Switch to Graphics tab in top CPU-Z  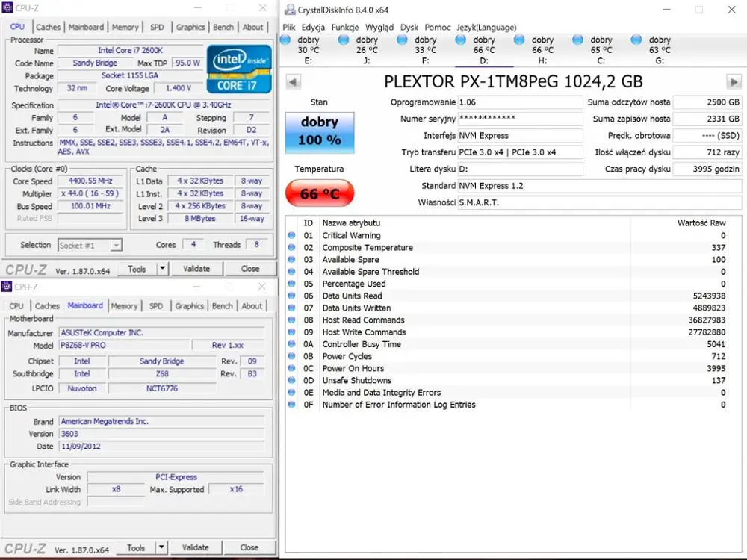[190, 27]
